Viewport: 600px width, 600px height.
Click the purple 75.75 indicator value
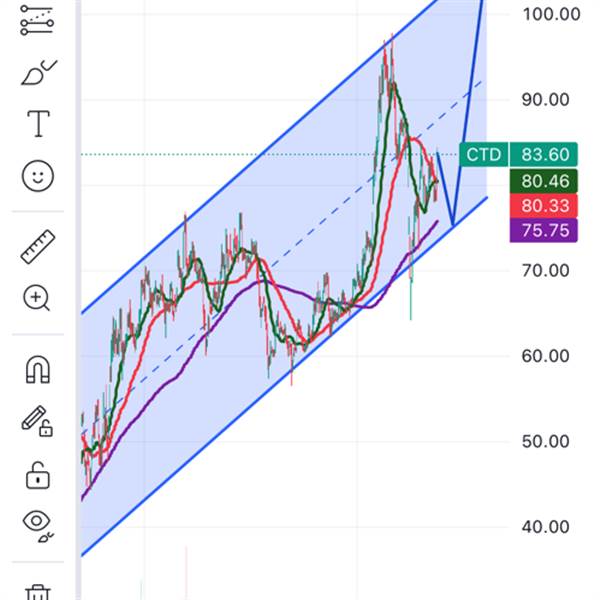click(544, 230)
